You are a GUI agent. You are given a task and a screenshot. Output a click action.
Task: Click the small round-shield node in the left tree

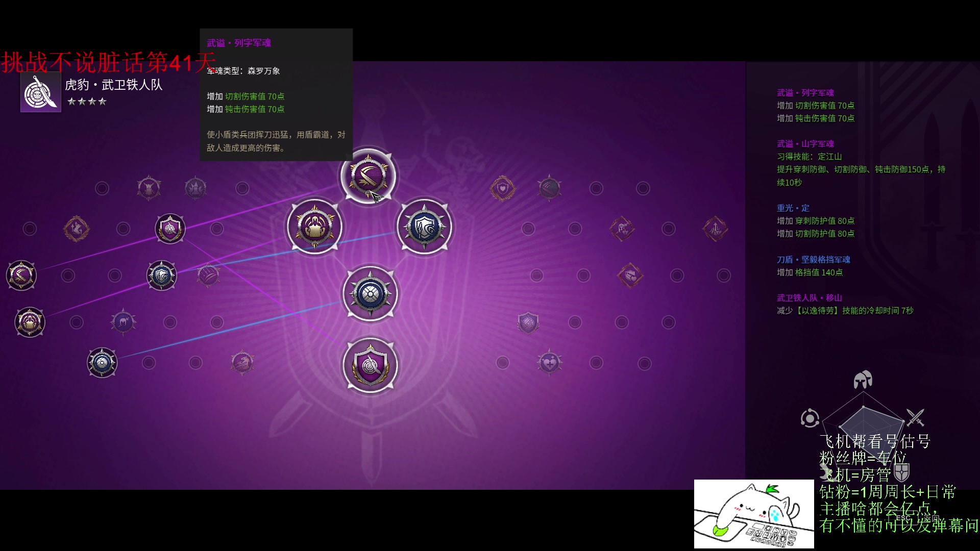(x=102, y=363)
